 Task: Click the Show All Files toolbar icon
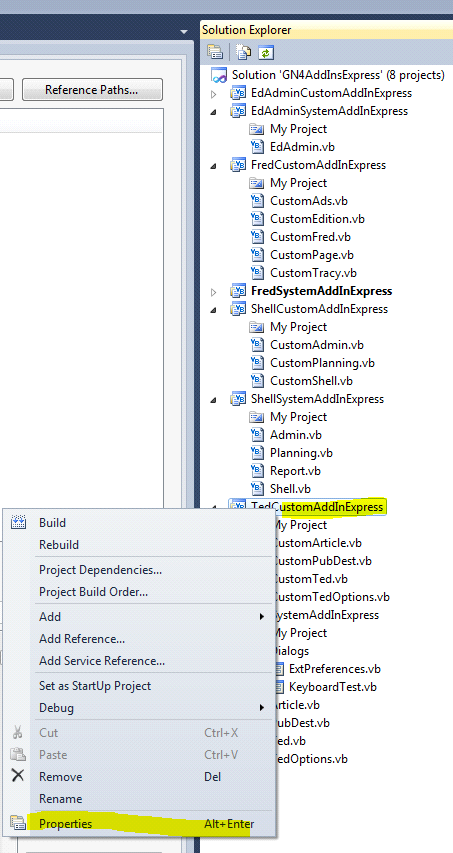(x=243, y=52)
